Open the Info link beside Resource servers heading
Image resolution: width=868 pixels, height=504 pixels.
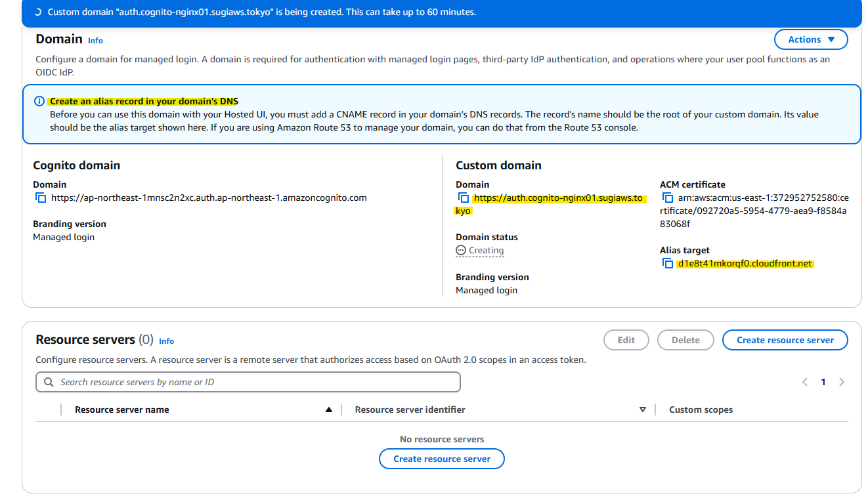(166, 341)
